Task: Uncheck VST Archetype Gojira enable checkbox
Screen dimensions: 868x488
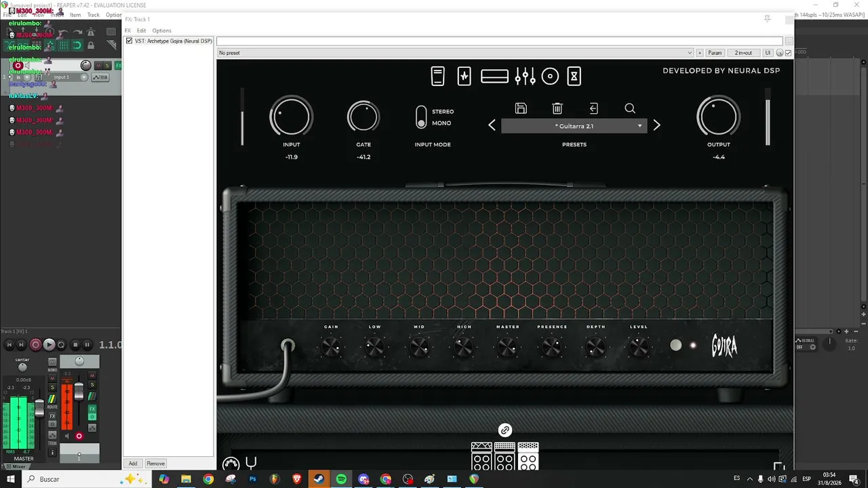Action: point(129,41)
